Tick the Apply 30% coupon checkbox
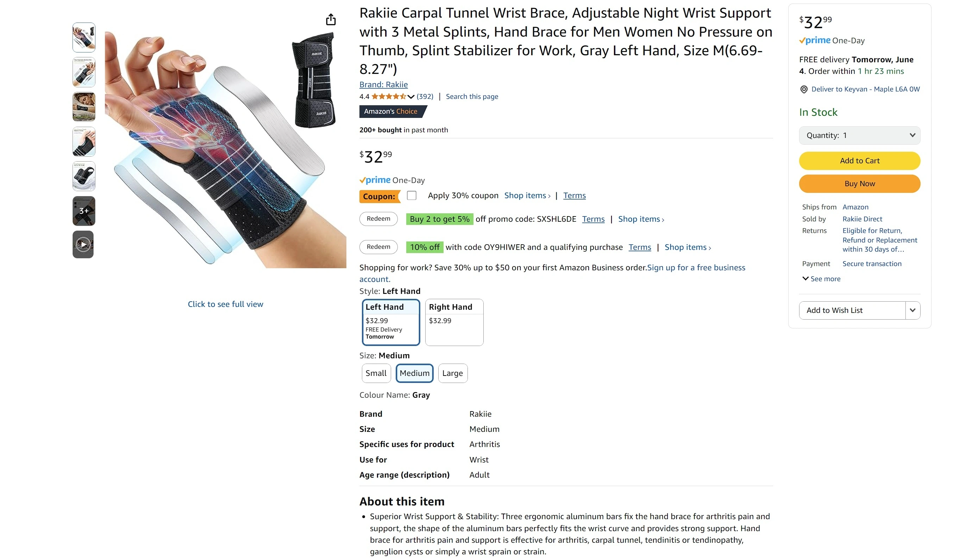This screenshot has width=960, height=560. tap(412, 195)
